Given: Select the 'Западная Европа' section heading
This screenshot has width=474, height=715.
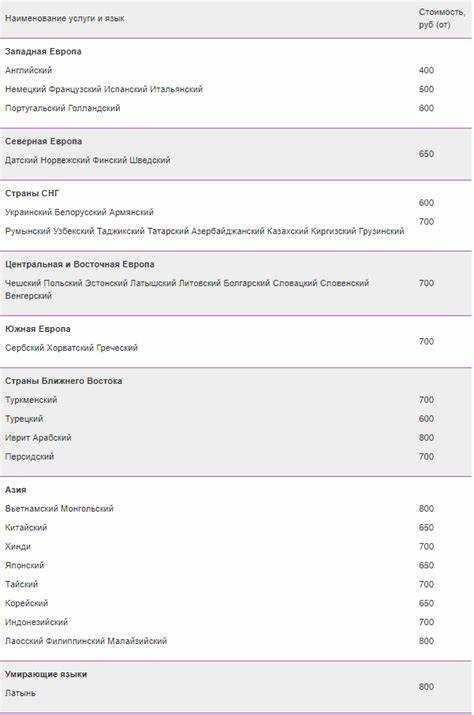Looking at the screenshot, I should point(43,52).
